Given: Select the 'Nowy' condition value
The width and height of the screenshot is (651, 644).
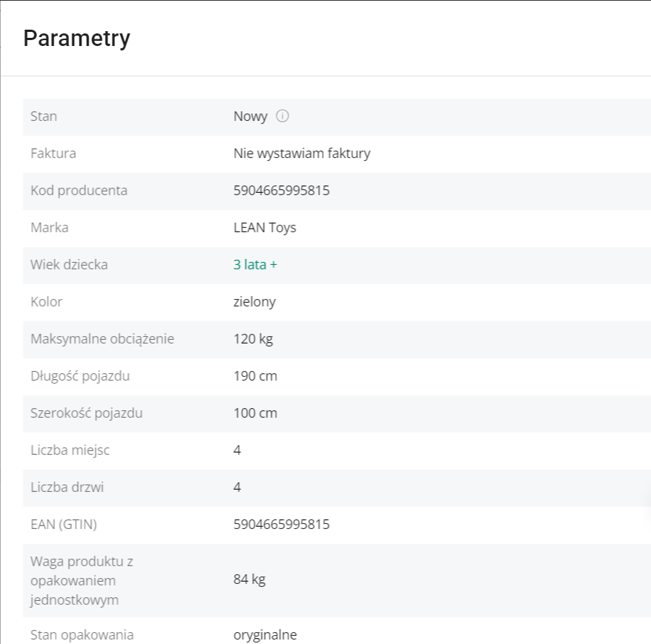Looking at the screenshot, I should 251,116.
